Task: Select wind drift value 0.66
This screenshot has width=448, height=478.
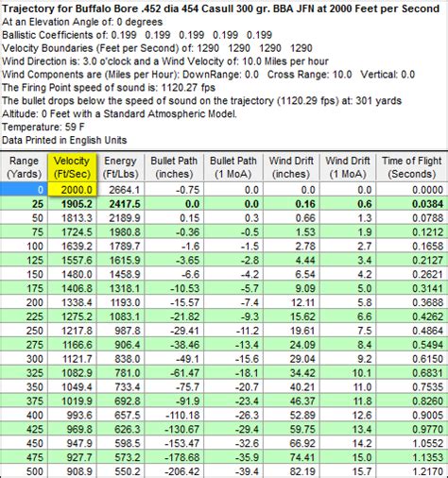Action: 291,218
